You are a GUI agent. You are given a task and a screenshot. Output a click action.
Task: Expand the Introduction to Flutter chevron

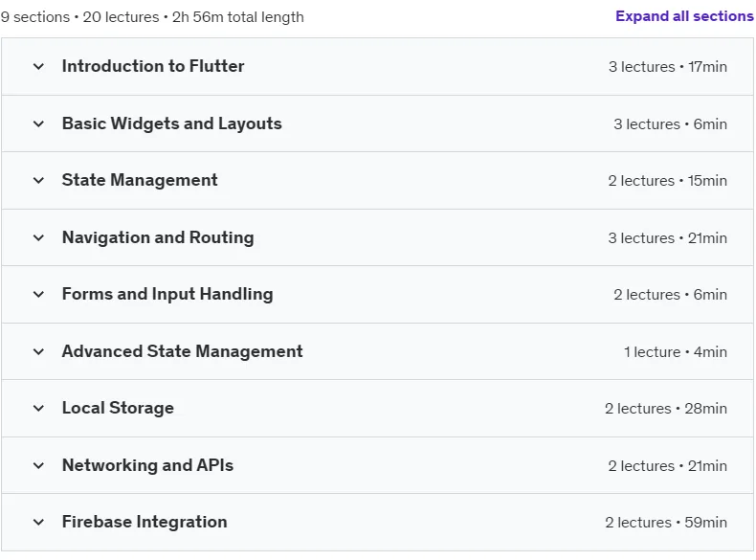[x=38, y=67]
